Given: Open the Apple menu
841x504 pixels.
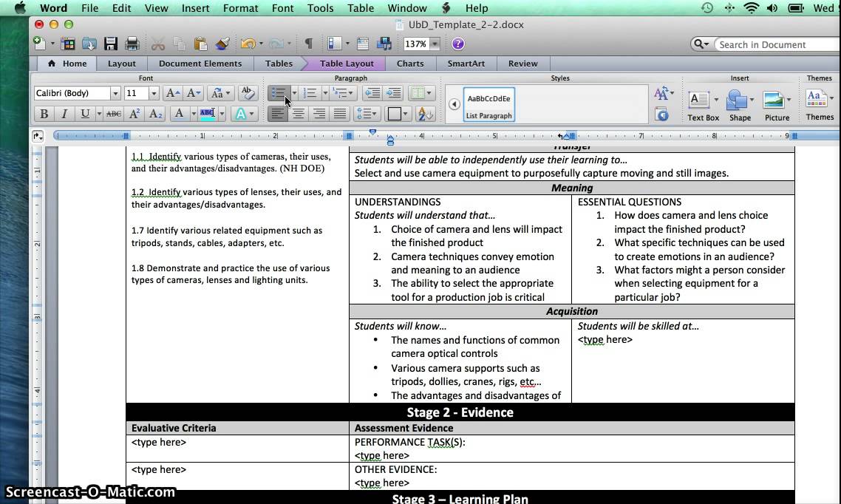Looking at the screenshot, I should point(20,8).
